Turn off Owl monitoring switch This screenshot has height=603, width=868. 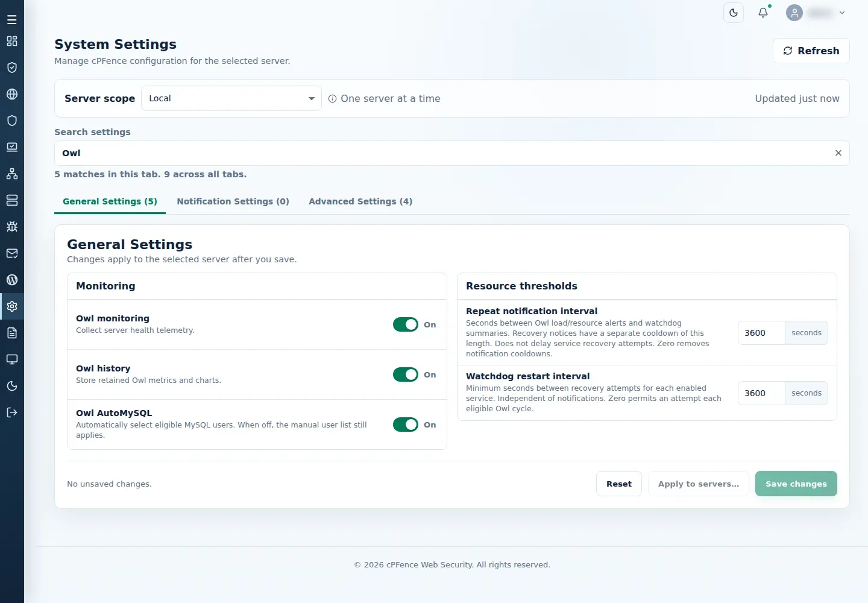tap(406, 324)
